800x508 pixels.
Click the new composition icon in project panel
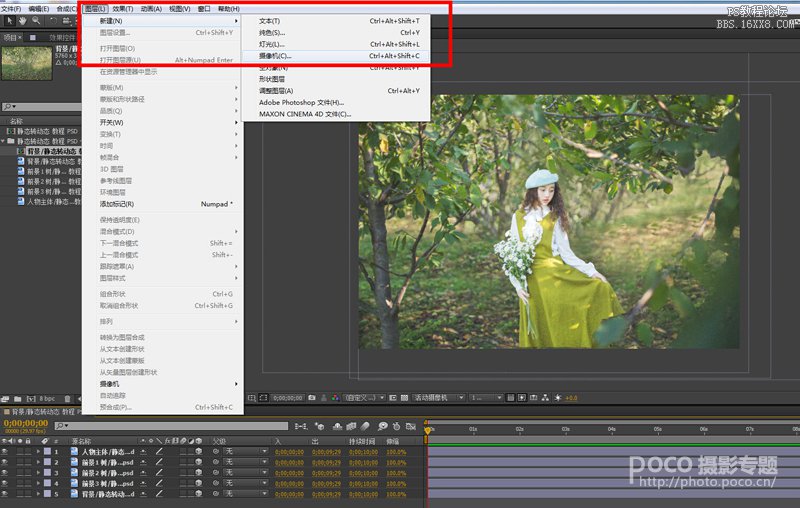(31, 399)
